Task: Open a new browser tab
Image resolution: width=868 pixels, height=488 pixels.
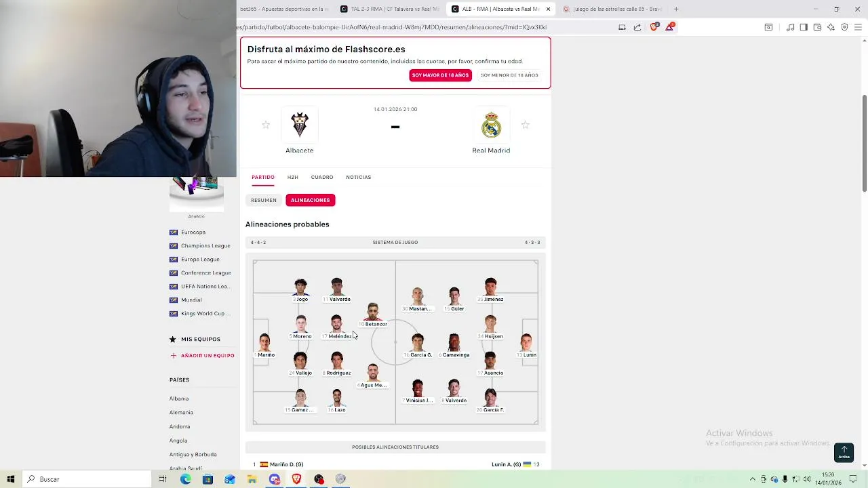Action: tap(676, 9)
